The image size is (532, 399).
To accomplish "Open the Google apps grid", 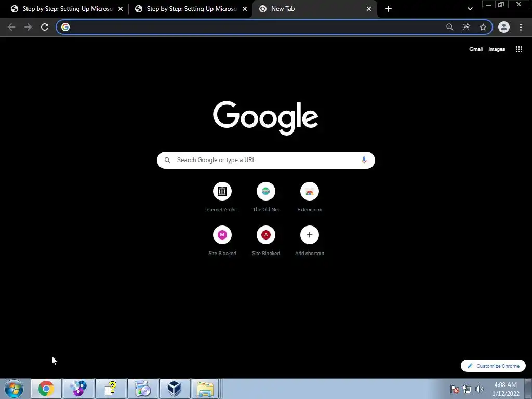I will [519, 49].
